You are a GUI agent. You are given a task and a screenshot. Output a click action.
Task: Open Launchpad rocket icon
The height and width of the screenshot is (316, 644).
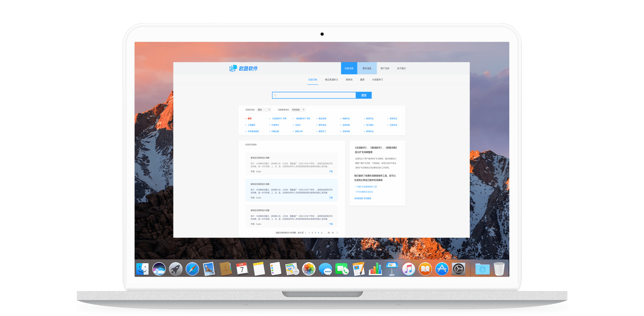176,269
